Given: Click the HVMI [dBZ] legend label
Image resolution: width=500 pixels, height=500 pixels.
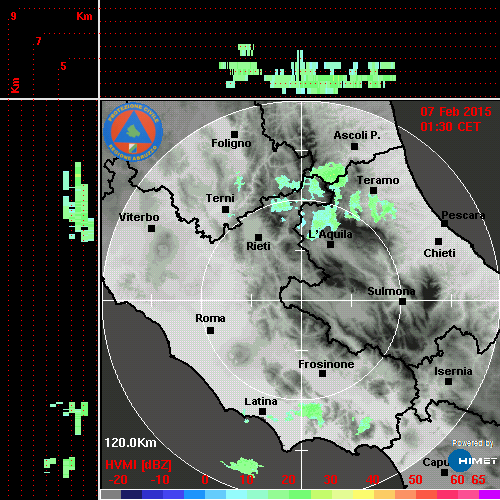Looking at the screenshot, I should [x=138, y=465].
